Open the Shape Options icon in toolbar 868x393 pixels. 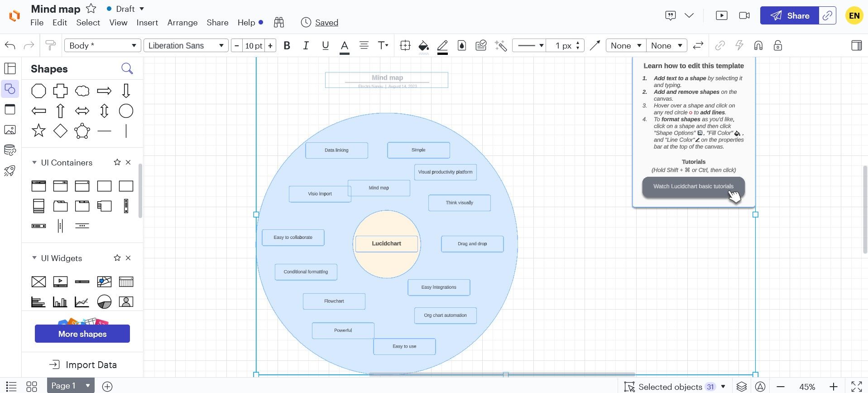click(x=405, y=46)
